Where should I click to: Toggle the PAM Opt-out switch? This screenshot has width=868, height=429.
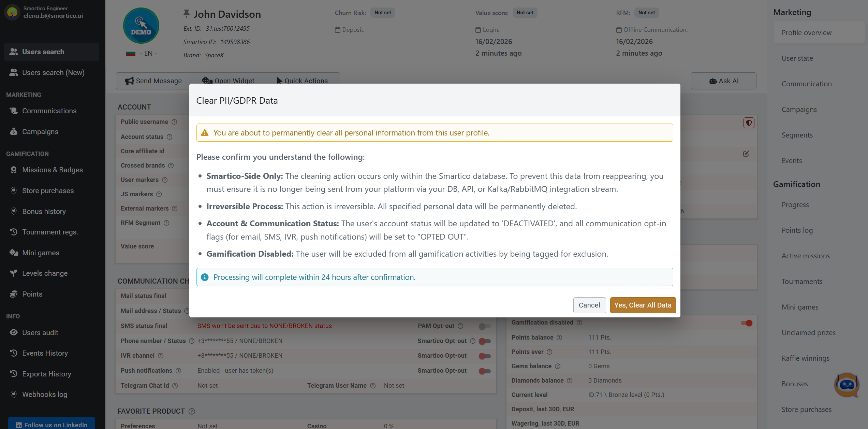tap(484, 326)
